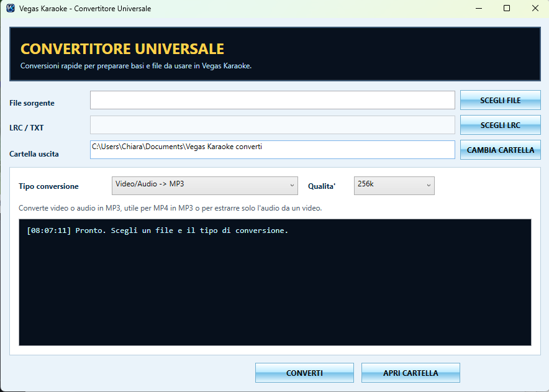
Task: Click the 'LRC / TXT' label
Action: coord(27,128)
